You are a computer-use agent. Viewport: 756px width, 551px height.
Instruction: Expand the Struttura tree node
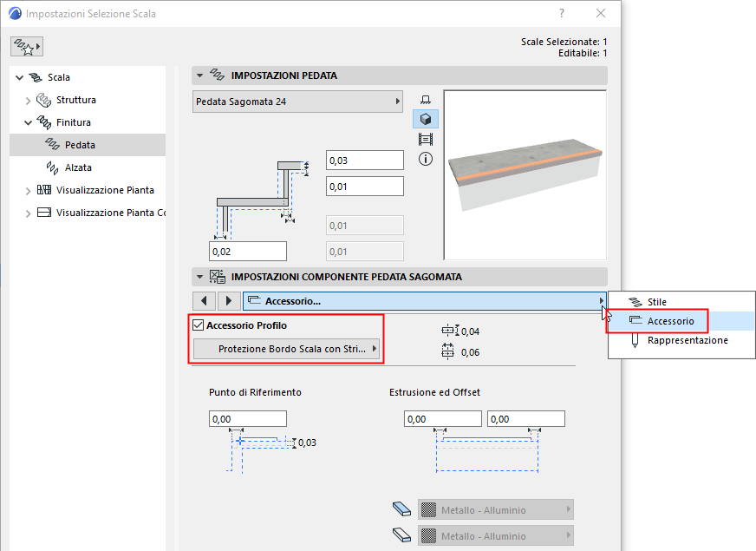coord(28,101)
